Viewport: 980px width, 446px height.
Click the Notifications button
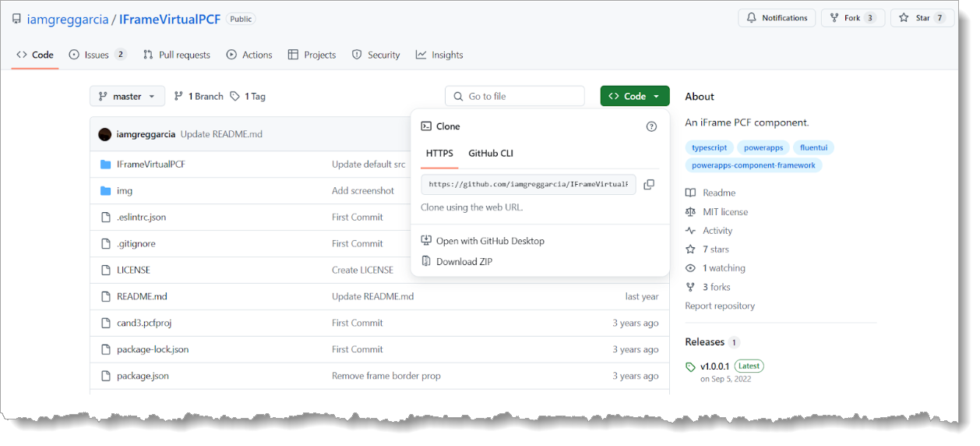pos(777,18)
